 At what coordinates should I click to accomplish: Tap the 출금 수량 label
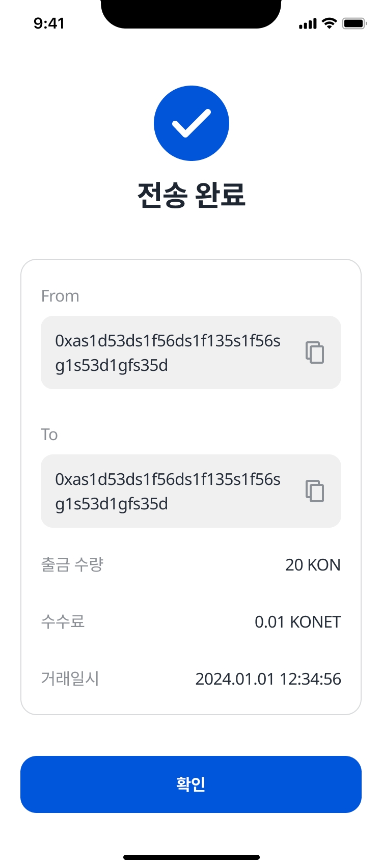[72, 564]
